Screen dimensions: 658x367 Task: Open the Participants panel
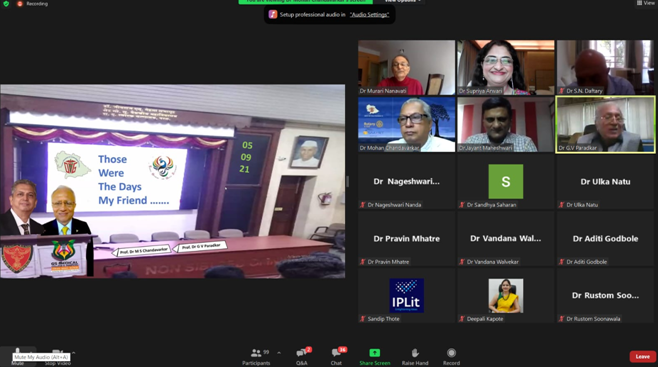[256, 357]
